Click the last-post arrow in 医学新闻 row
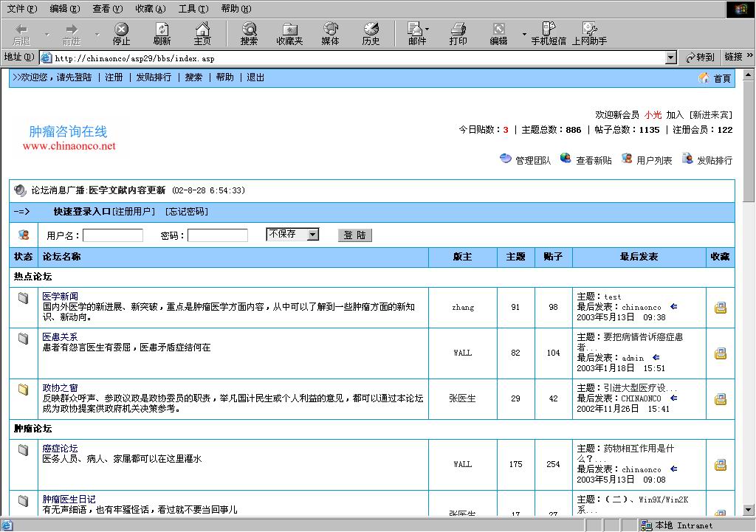 [x=673, y=306]
